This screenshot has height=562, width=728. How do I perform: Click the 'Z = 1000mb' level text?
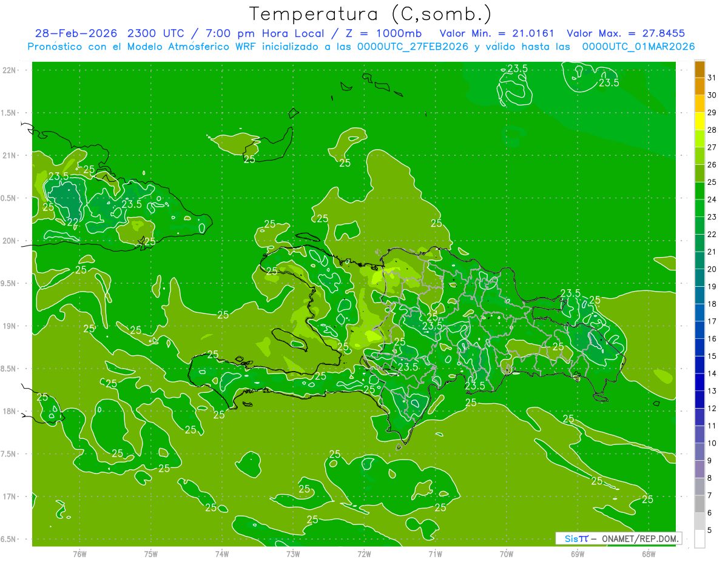coord(383,33)
